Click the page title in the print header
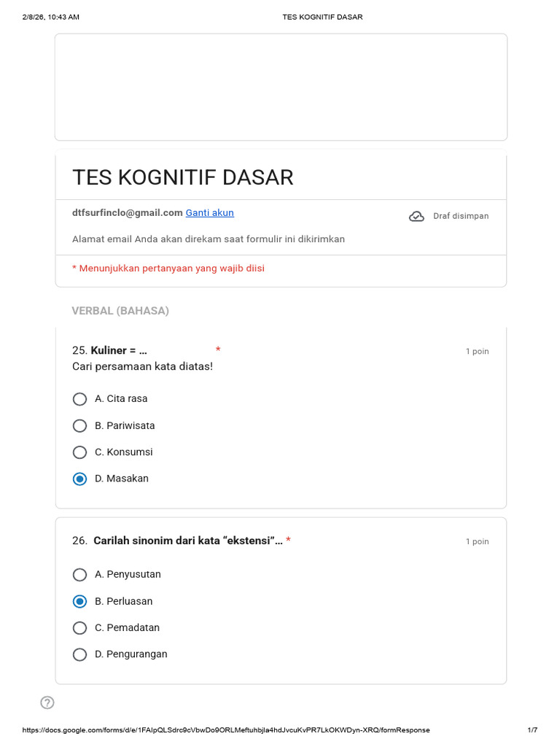The height and width of the screenshot is (747, 560). click(x=322, y=18)
